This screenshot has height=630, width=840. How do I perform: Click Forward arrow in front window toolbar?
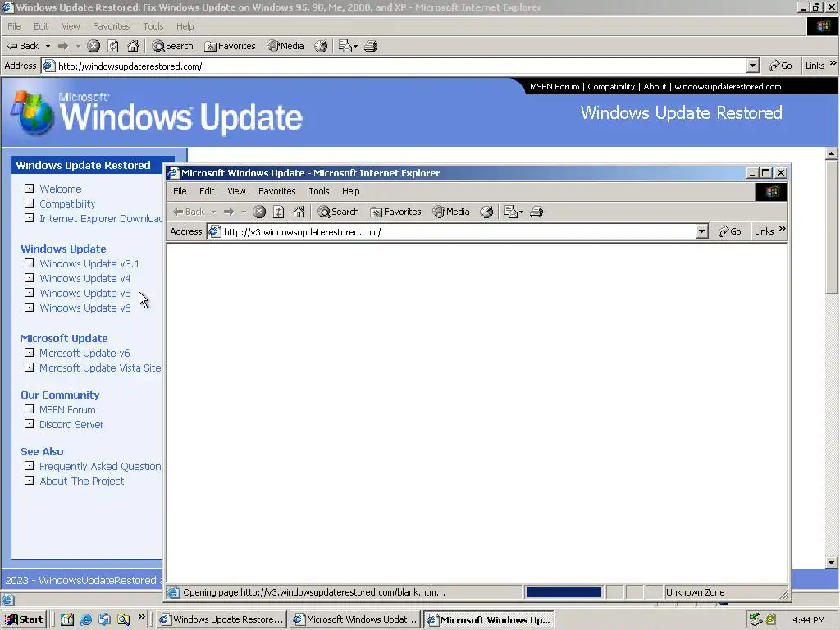[x=229, y=212]
